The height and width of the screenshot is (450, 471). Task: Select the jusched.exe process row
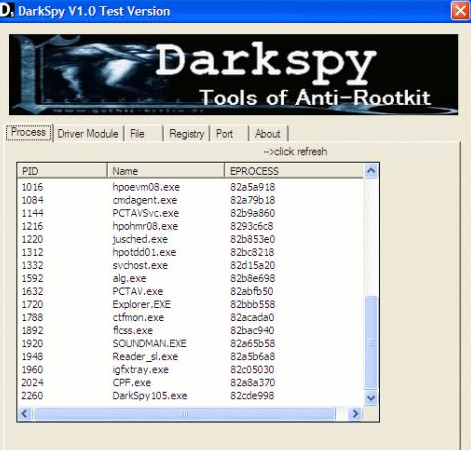coord(190,239)
